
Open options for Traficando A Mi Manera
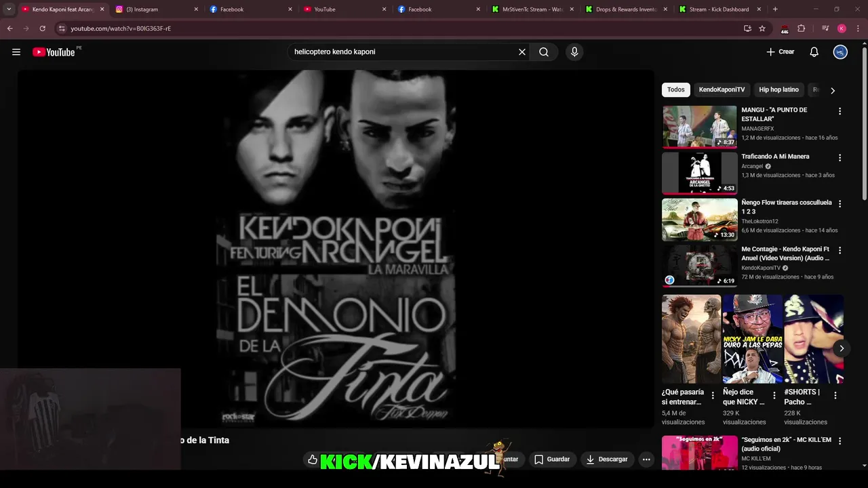click(840, 158)
